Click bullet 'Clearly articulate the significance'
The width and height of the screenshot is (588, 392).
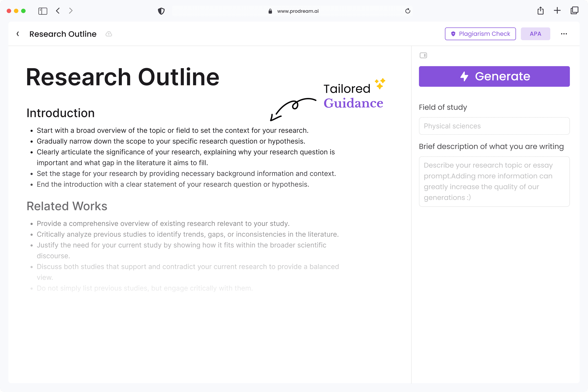[x=185, y=158]
